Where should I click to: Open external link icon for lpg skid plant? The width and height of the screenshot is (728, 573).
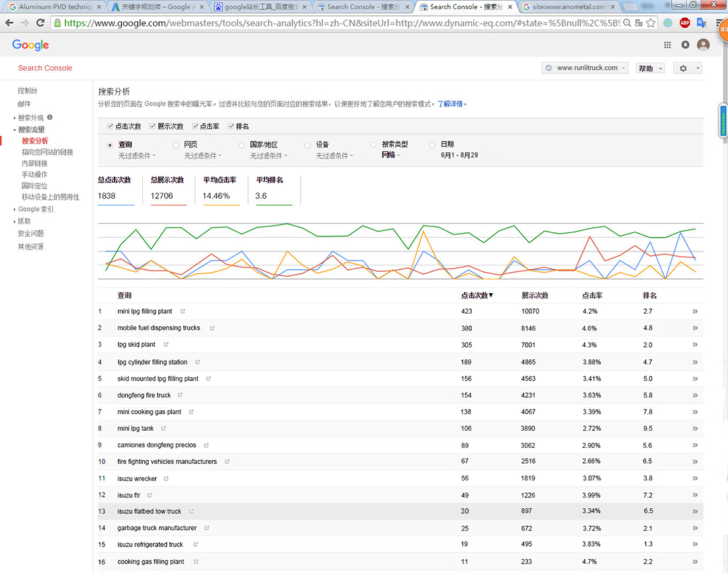point(166,345)
